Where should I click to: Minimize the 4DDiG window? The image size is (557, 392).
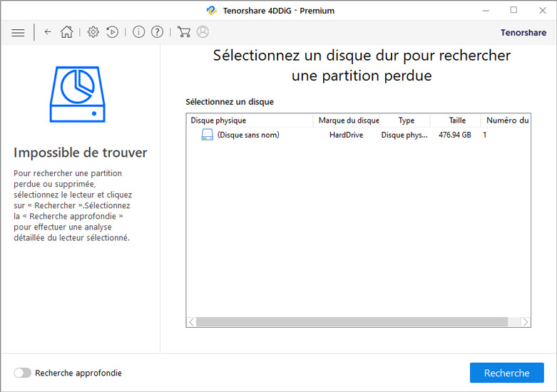(486, 10)
